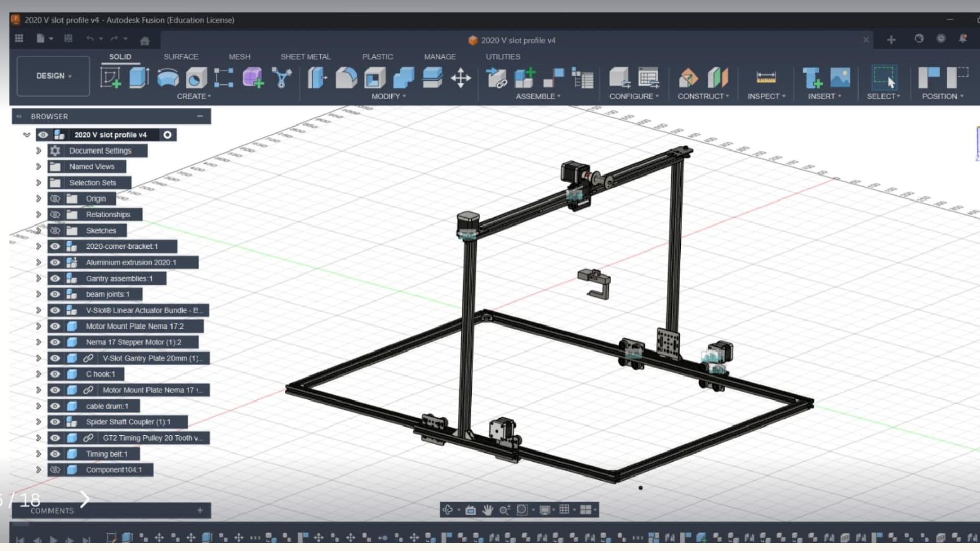Screen dimensions: 980x551
Task: Select the Extrude tool
Action: 139,78
